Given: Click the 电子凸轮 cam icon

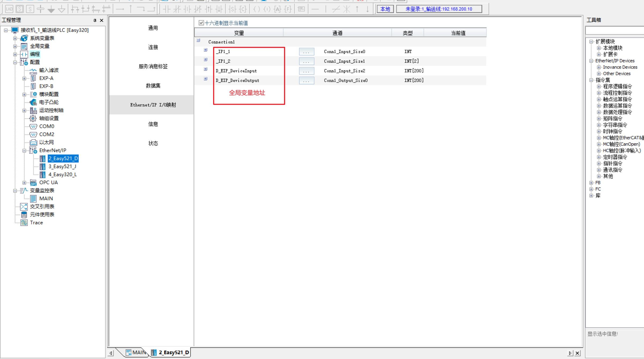Looking at the screenshot, I should pyautogui.click(x=33, y=102).
